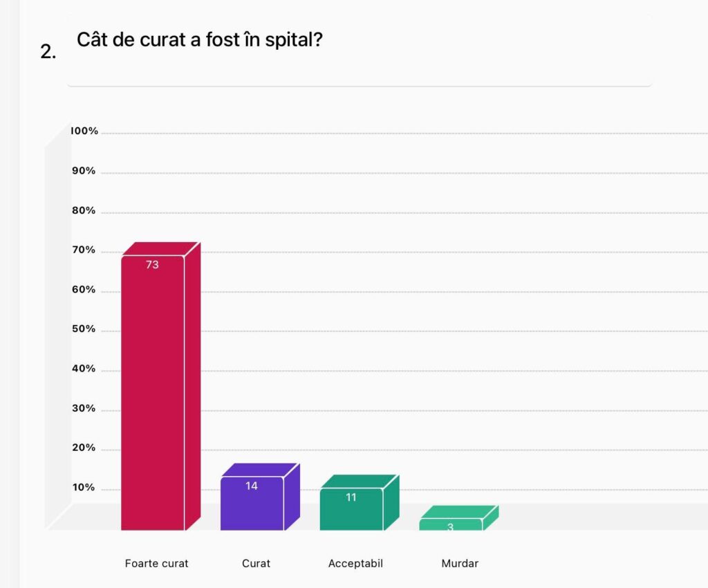The height and width of the screenshot is (588, 708).
Task: Click the Curat axis label
Action: click(256, 563)
